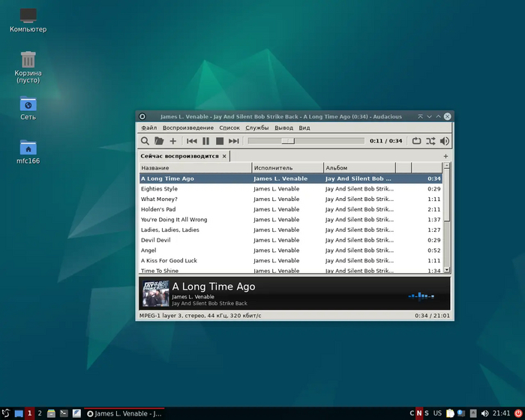Select the track You're Doing It All Wrong
This screenshot has height=420, width=525.
click(x=291, y=220)
